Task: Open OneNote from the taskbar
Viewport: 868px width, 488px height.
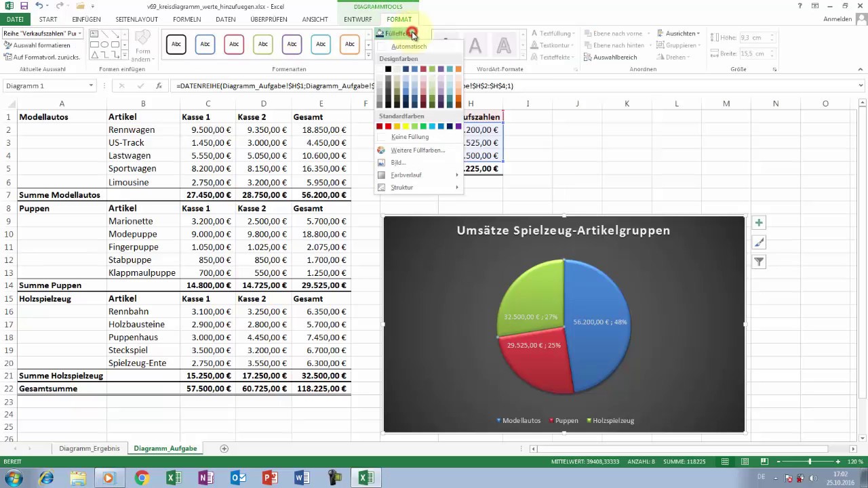Action: [x=206, y=478]
